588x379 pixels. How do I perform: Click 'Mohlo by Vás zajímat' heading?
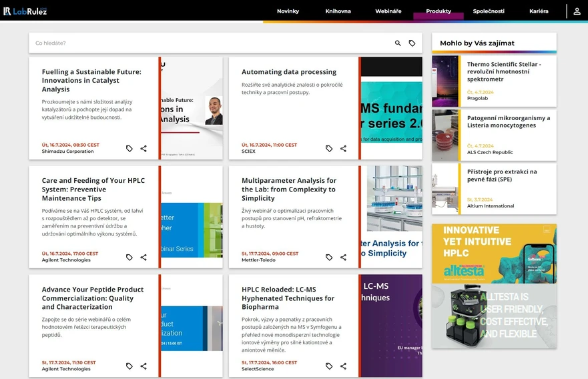click(477, 43)
